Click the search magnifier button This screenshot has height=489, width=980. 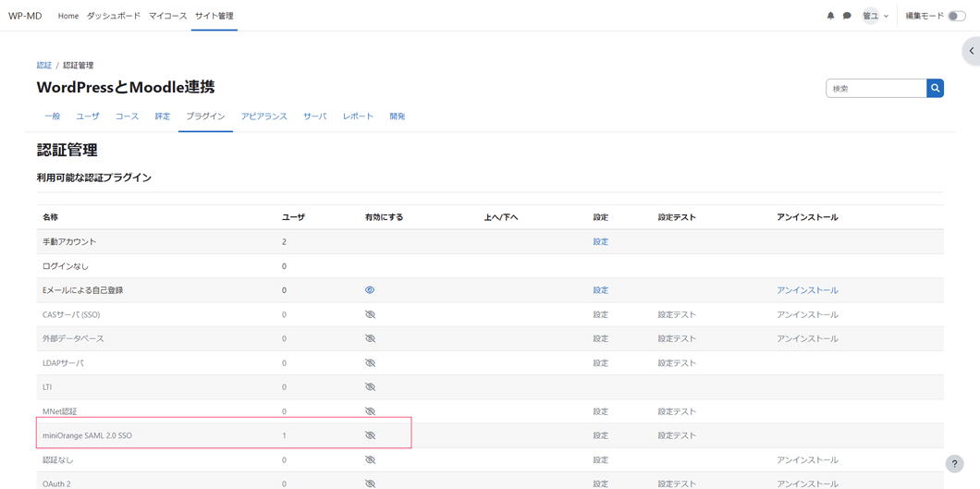pos(935,89)
